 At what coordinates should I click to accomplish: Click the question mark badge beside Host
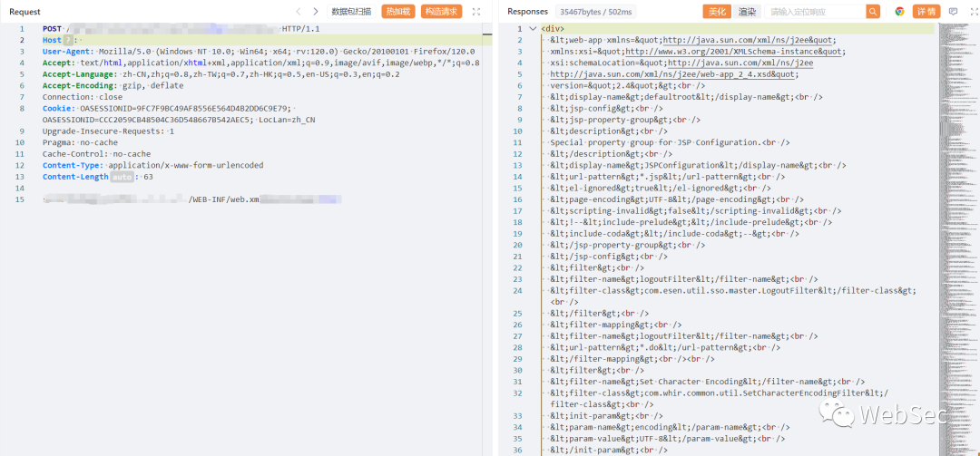69,41
